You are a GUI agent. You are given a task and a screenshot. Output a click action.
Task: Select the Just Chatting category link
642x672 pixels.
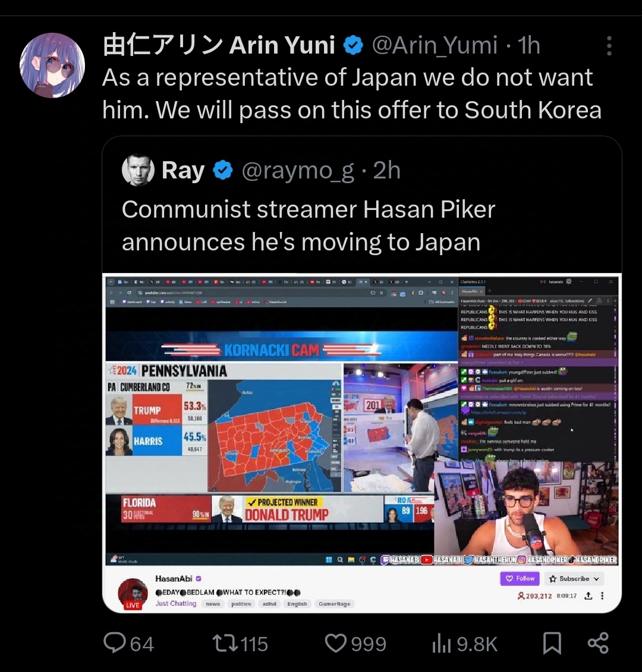coord(175,604)
